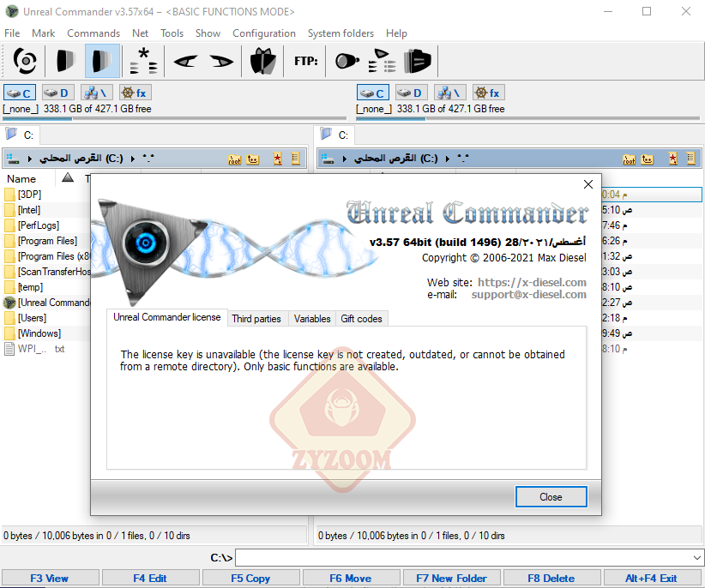Click the F8 Delete button
Screen dimensions: 705x588
(x=551, y=578)
